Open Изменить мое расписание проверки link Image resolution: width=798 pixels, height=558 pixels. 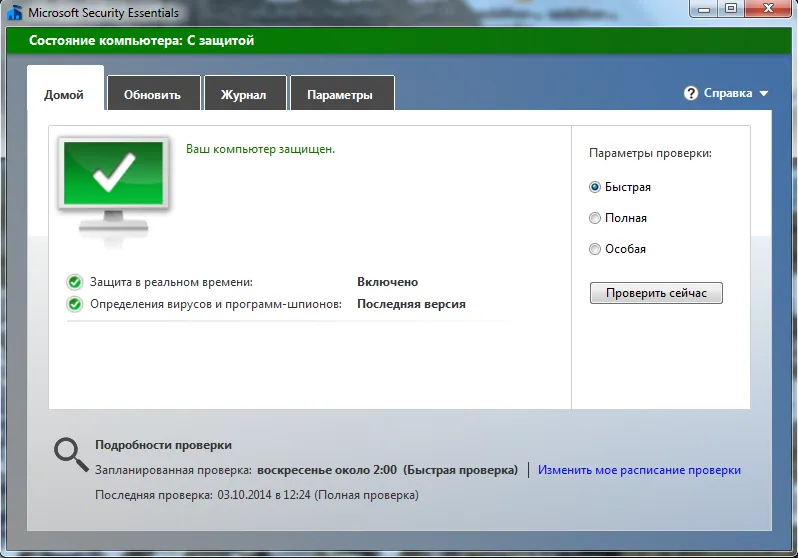coord(639,470)
